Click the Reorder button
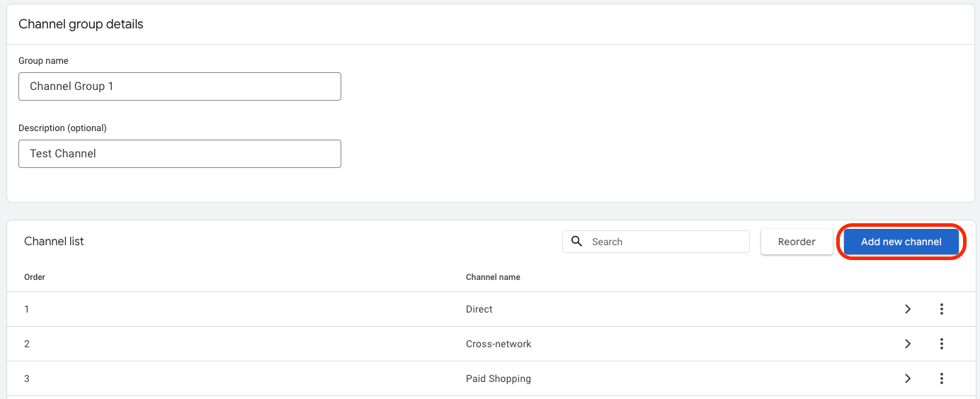This screenshot has width=980, height=399. click(797, 242)
